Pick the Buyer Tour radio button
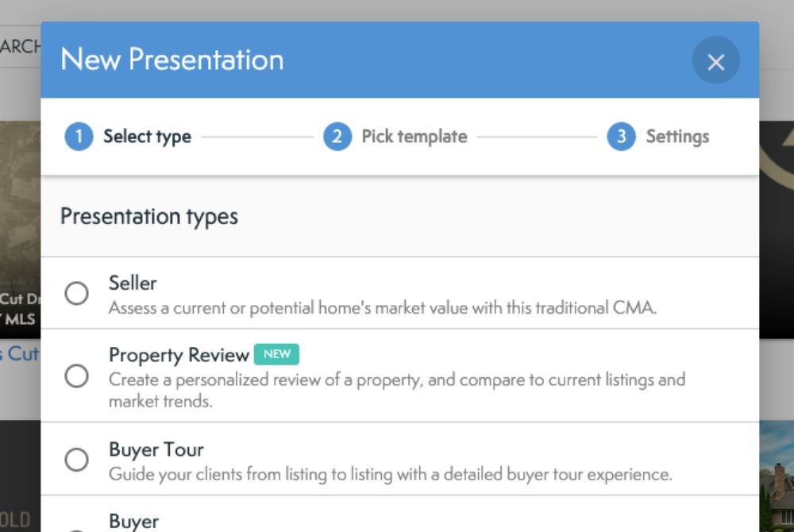Screen dimensions: 794x532 pyautogui.click(x=77, y=460)
